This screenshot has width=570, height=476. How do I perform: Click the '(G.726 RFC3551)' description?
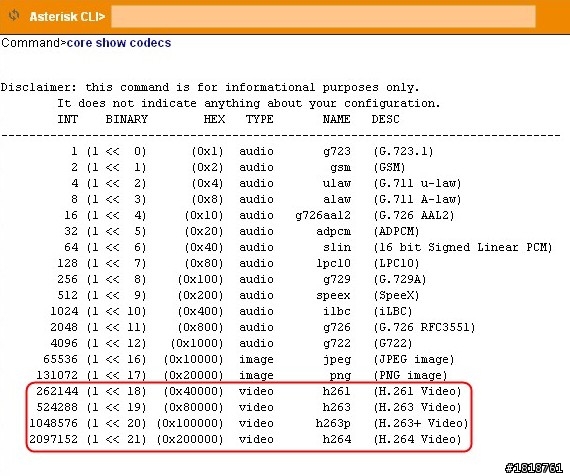click(x=425, y=327)
